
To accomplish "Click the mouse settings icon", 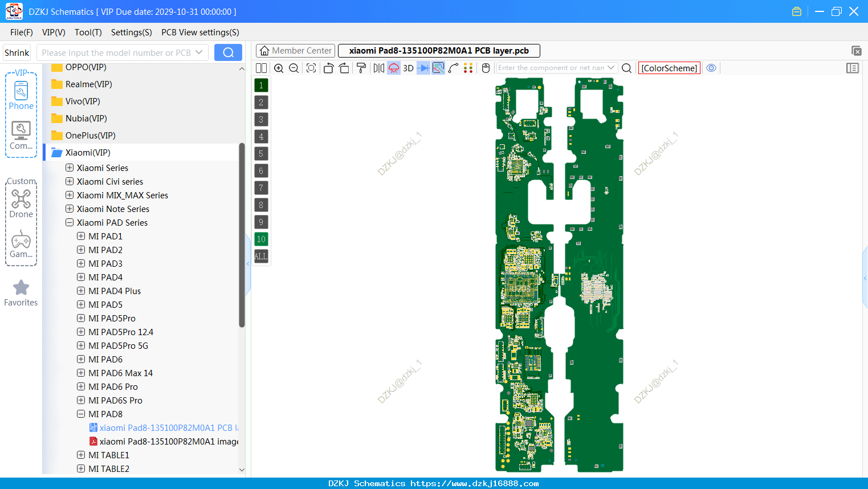I will (486, 68).
